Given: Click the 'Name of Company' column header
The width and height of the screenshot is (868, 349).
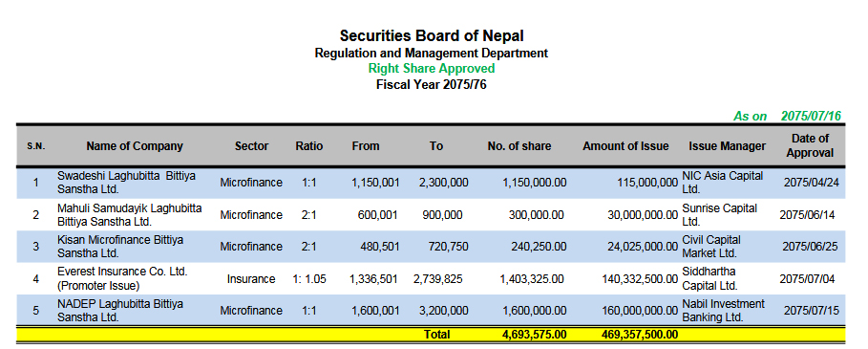Looking at the screenshot, I should (x=135, y=146).
